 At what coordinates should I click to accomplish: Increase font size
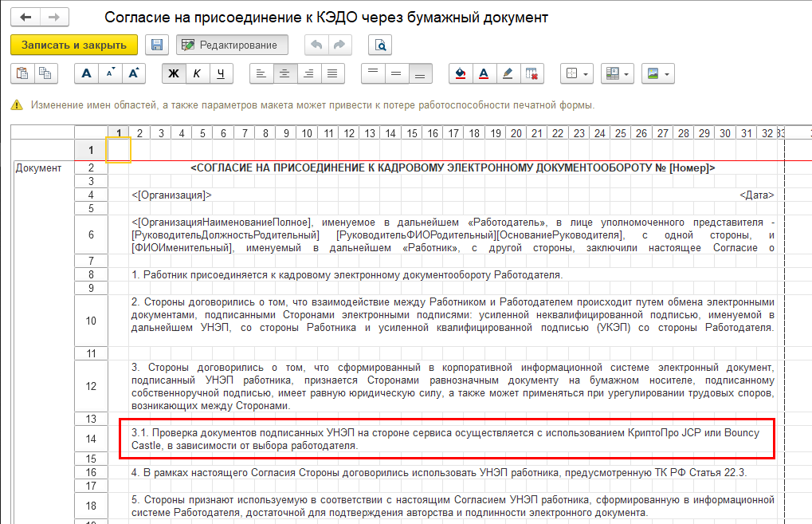pyautogui.click(x=134, y=73)
